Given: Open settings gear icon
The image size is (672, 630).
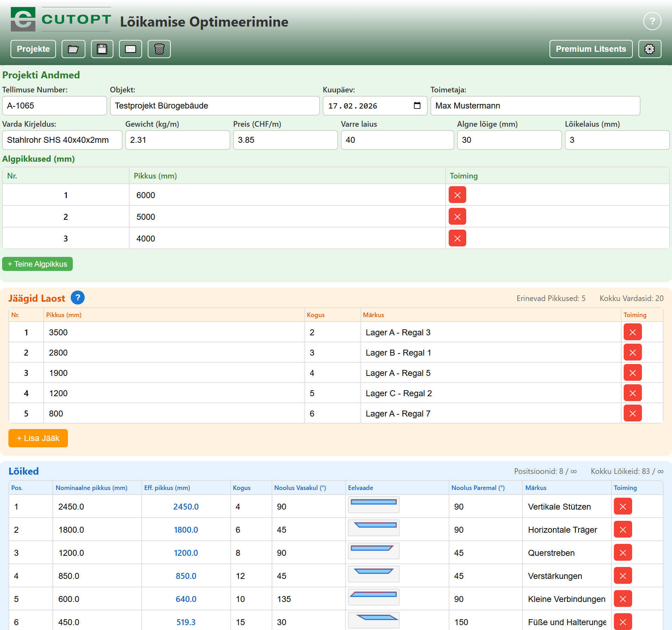Looking at the screenshot, I should click(650, 49).
